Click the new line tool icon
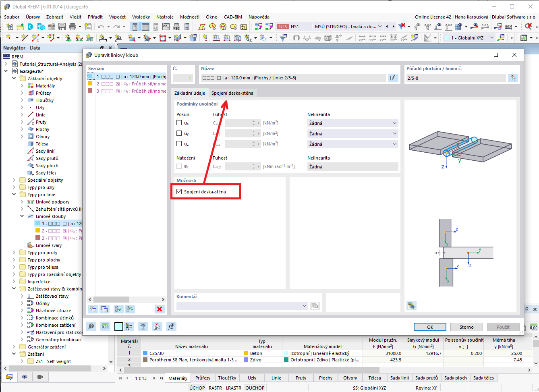 (25, 37)
